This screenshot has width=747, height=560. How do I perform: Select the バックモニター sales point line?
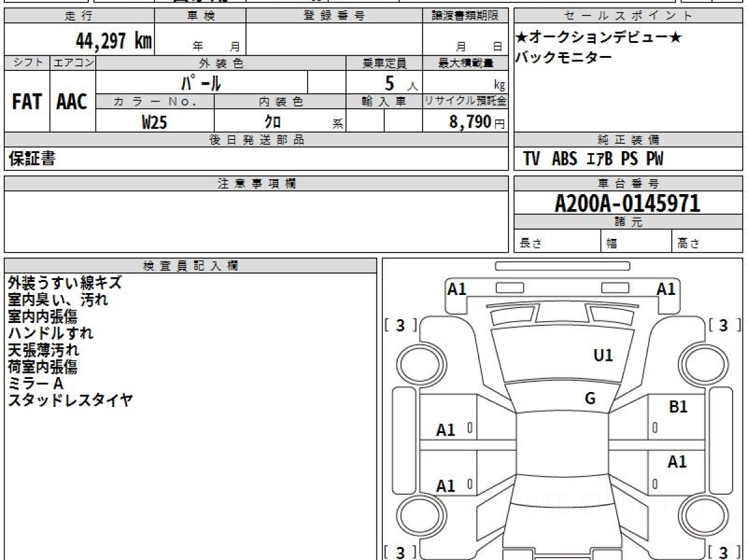(563, 58)
